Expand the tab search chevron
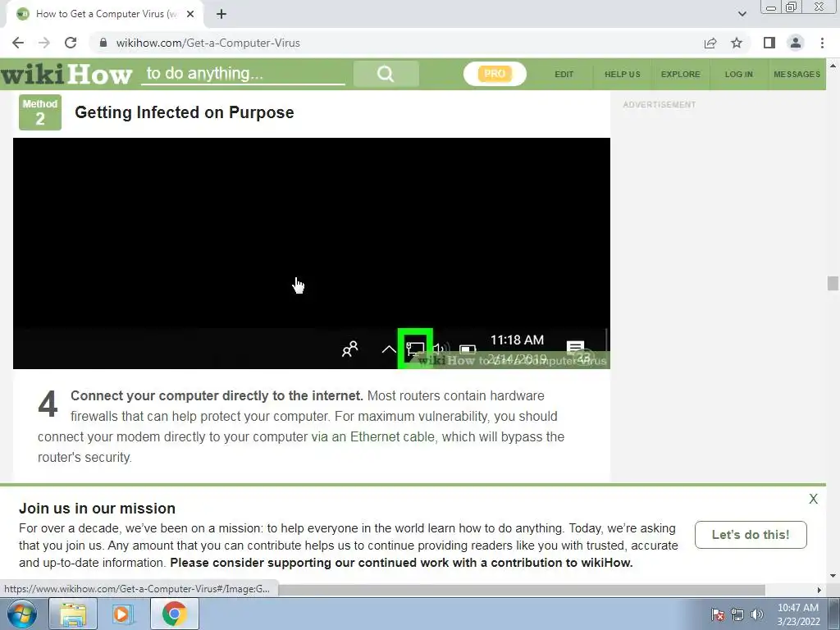840x630 pixels. click(x=742, y=14)
